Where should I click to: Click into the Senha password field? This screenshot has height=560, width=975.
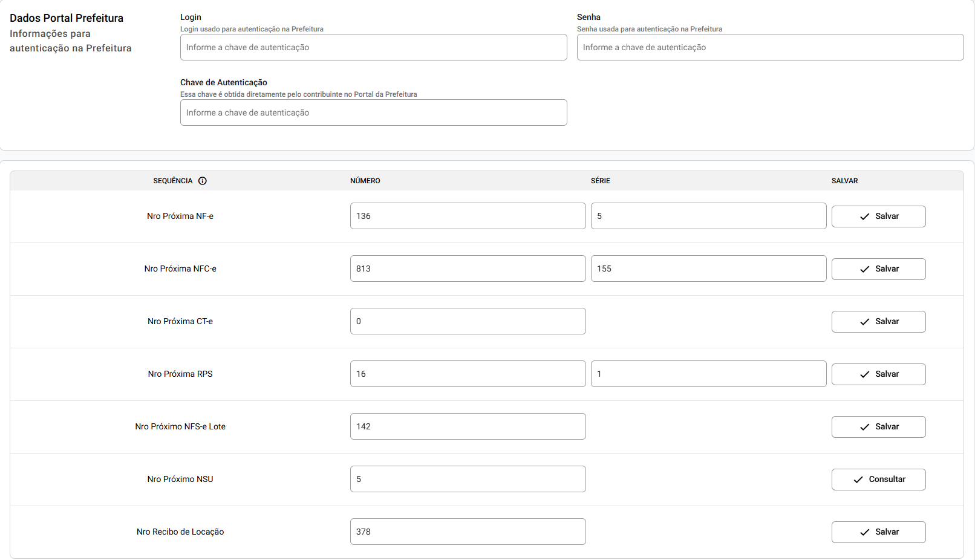click(x=770, y=47)
